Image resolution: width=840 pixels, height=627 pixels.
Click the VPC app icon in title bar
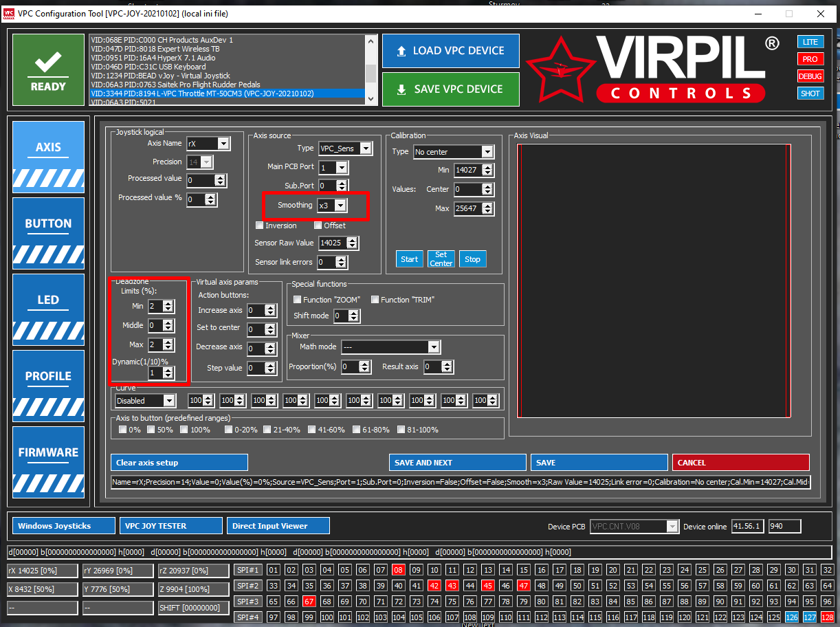click(x=9, y=14)
